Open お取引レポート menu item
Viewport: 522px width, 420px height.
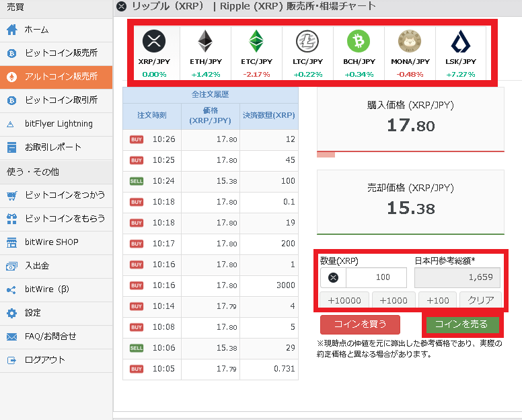(56, 148)
